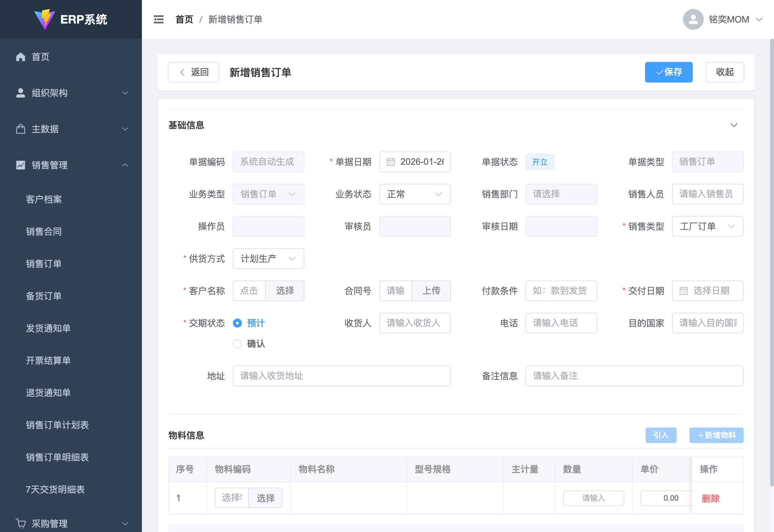Open 客户档案 menu item
Image resolution: width=774 pixels, height=532 pixels.
(x=44, y=199)
